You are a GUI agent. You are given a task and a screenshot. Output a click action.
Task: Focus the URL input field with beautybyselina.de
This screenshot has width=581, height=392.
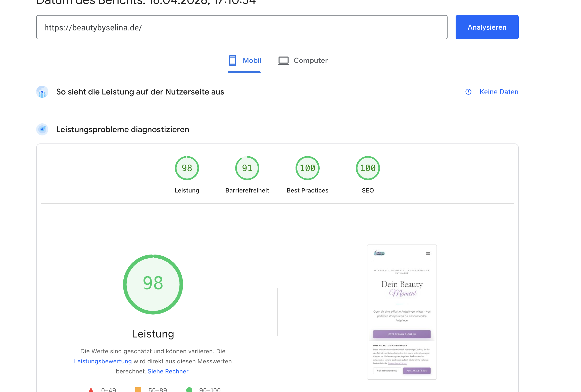pyautogui.click(x=242, y=27)
